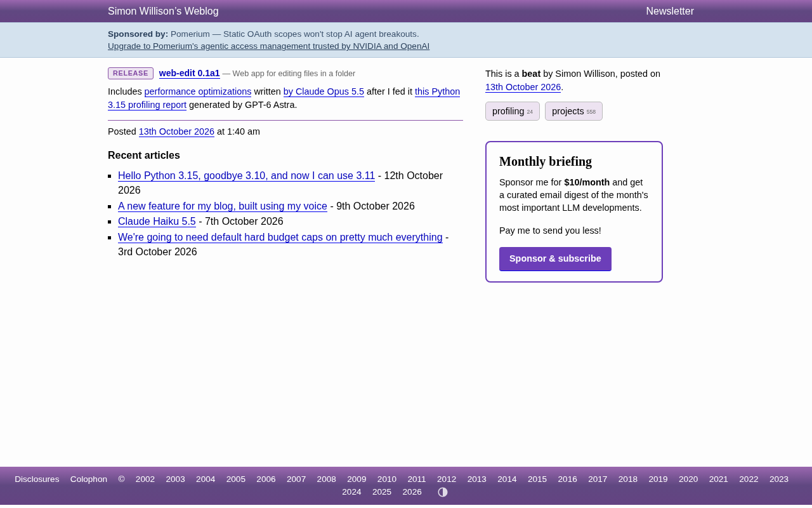This screenshot has width=812, height=508.
Task: Open the Newsletter page
Action: pyautogui.click(x=670, y=11)
